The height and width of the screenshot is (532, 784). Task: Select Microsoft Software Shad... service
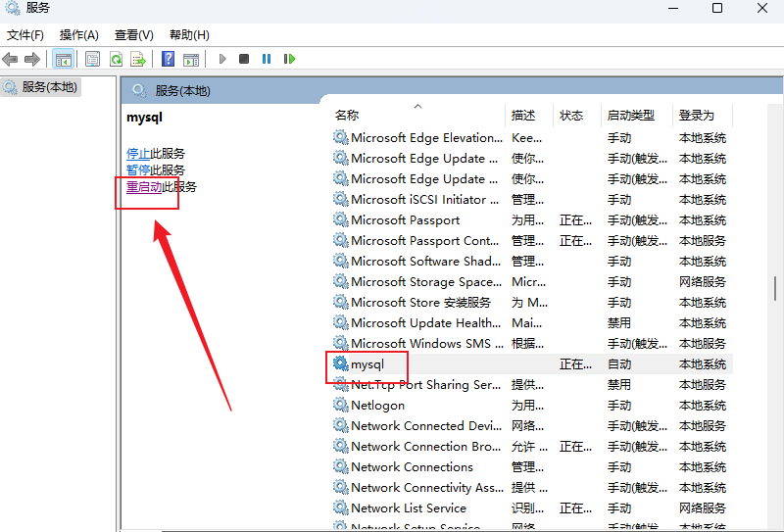click(532, 261)
